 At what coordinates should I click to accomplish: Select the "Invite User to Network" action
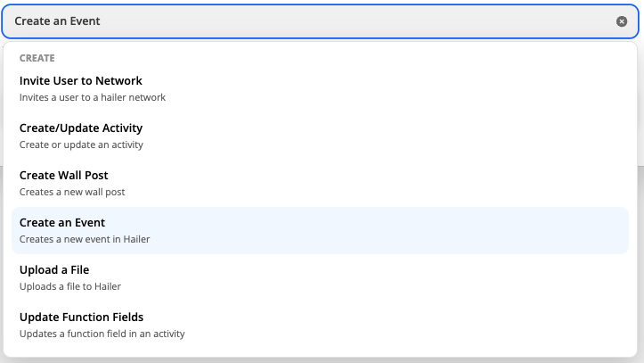pyautogui.click(x=320, y=89)
